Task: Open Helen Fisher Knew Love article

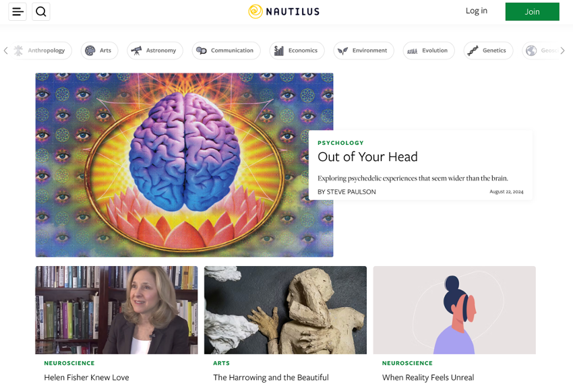Action: tap(86, 377)
